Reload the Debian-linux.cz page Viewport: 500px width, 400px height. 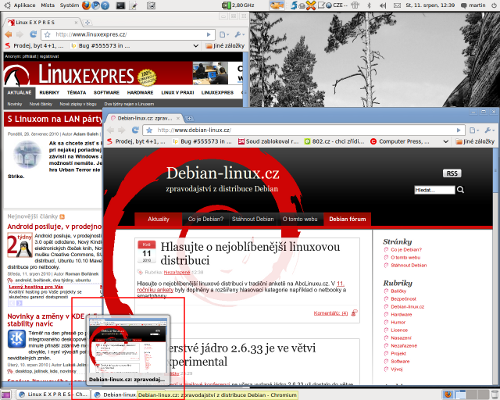(135, 130)
